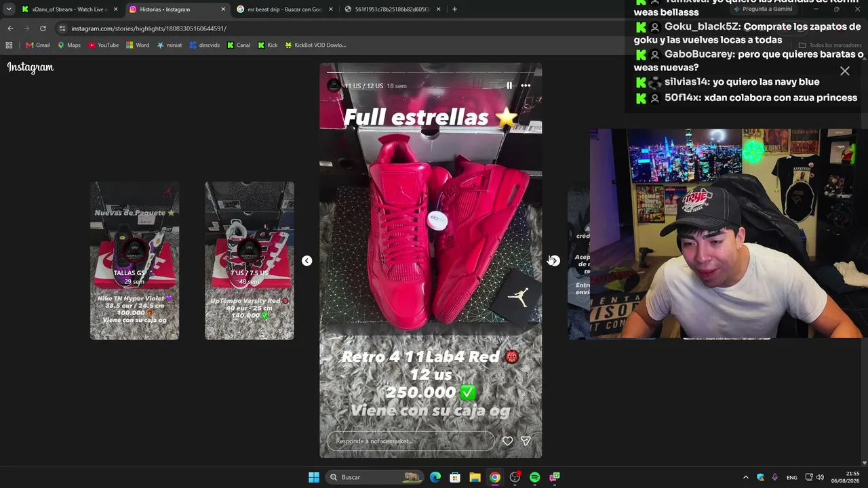
Task: Open the YouTube bookmark
Action: pos(104,45)
